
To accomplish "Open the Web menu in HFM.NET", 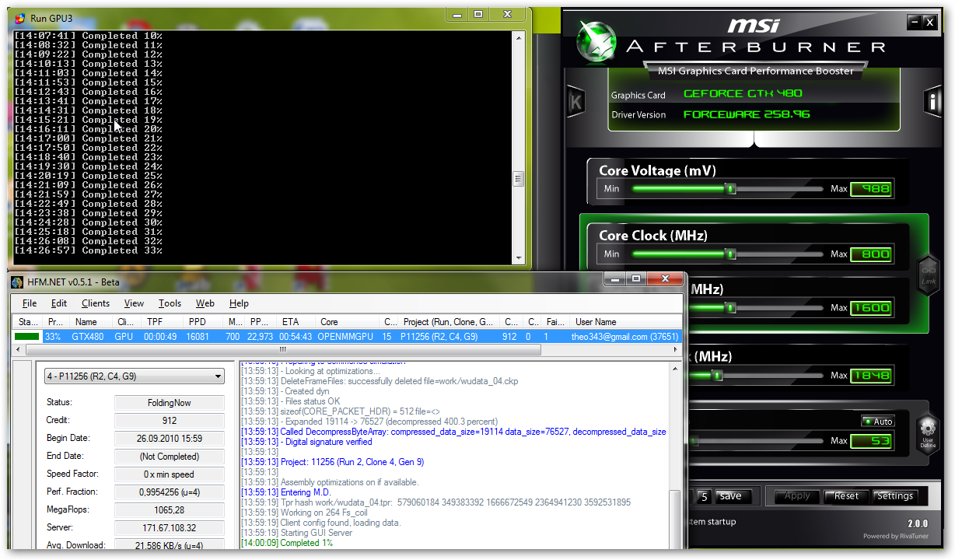I will click(205, 303).
